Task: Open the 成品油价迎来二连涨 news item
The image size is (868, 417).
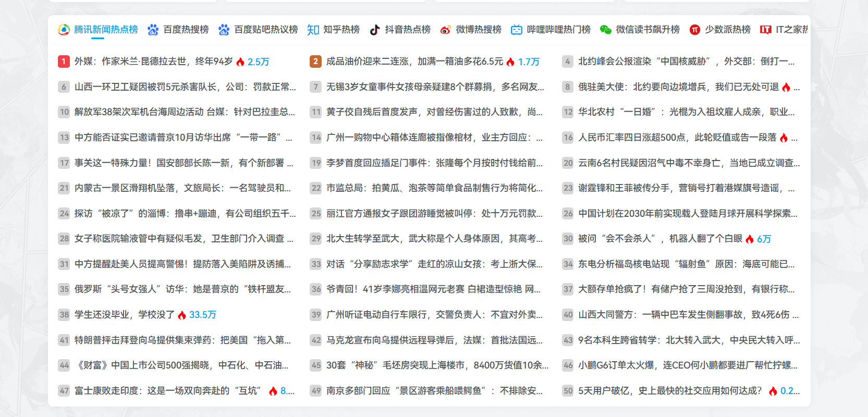Action: [x=414, y=62]
